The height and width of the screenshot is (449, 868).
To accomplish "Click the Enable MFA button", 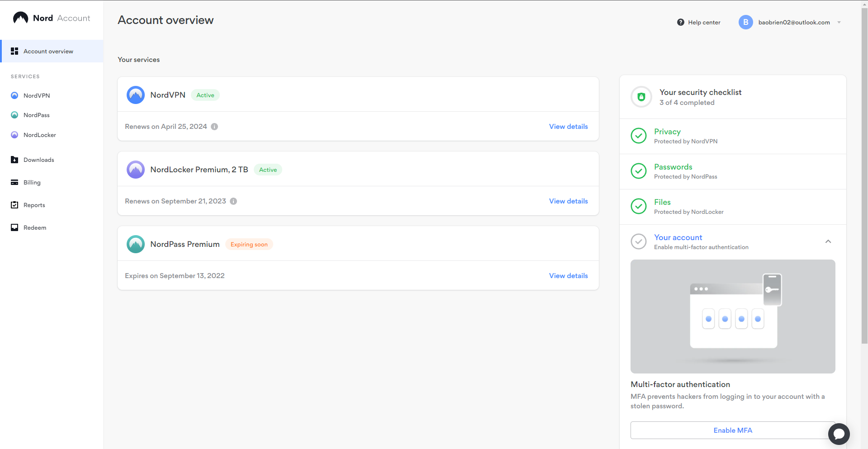I will coord(733,430).
